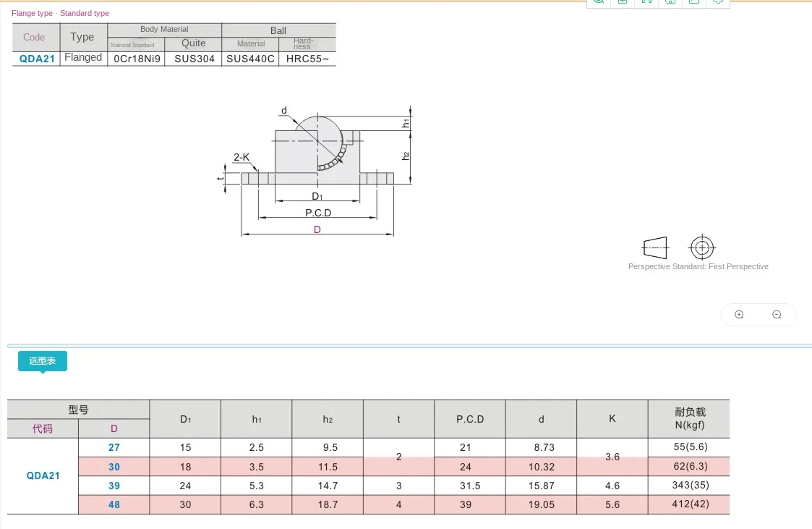This screenshot has height=529, width=812.
Task: Zoom out of the technical drawing
Action: (777, 315)
